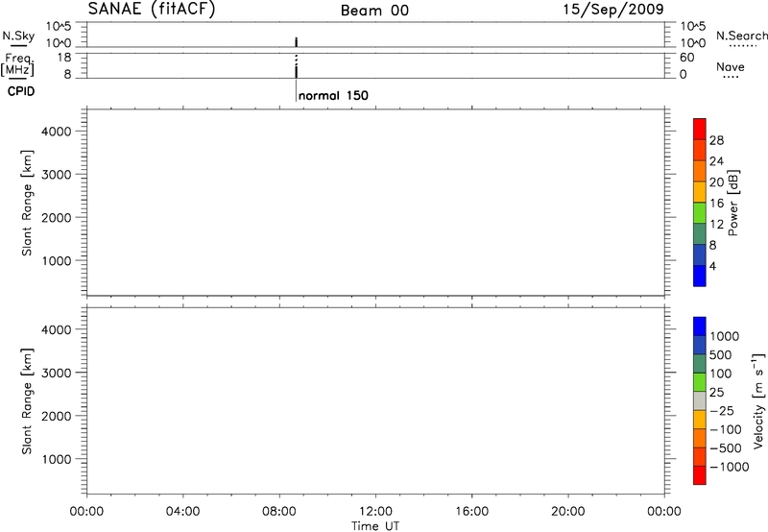Click the 2000 tick label of lower panel
Viewport: 768px width, 532px height.
click(x=57, y=416)
